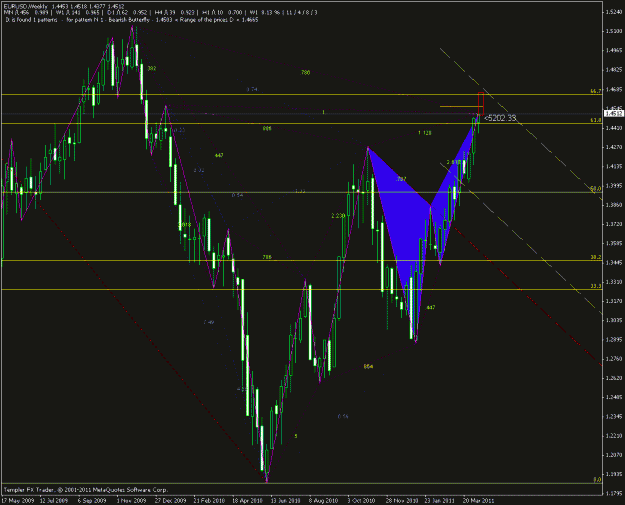Click the 1.5100 price scale label

tap(614, 31)
